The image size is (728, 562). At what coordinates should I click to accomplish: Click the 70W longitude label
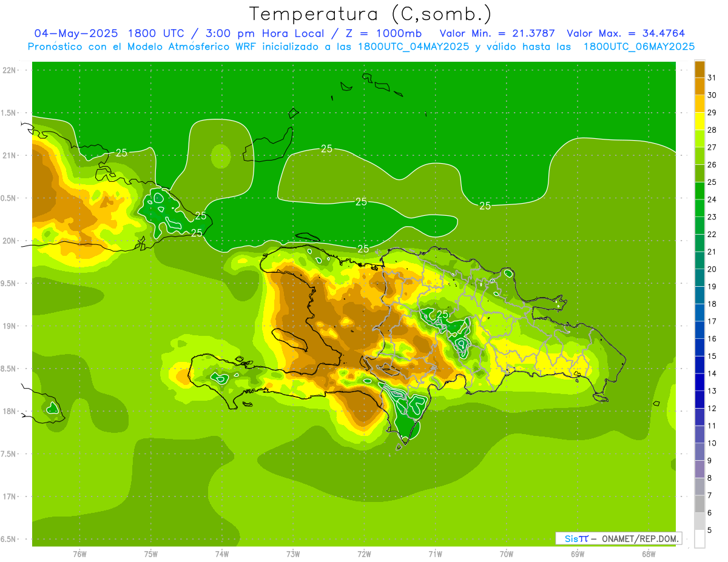coord(507,554)
